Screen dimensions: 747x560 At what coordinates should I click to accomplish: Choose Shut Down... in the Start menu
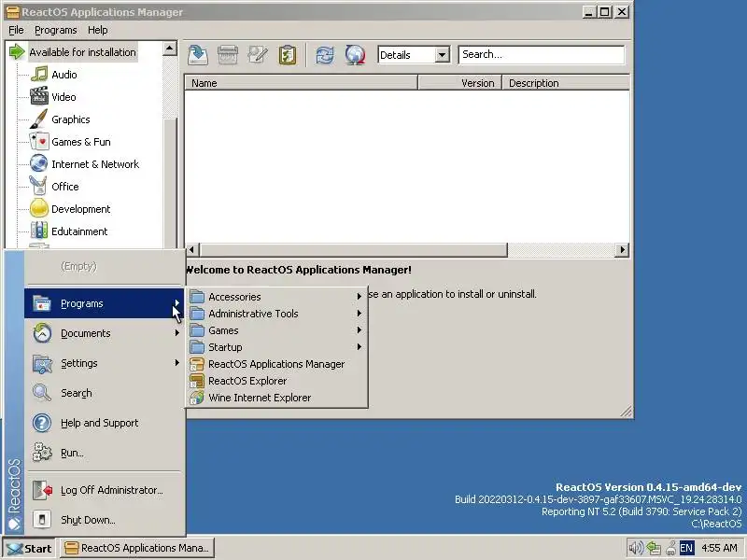pos(104,520)
